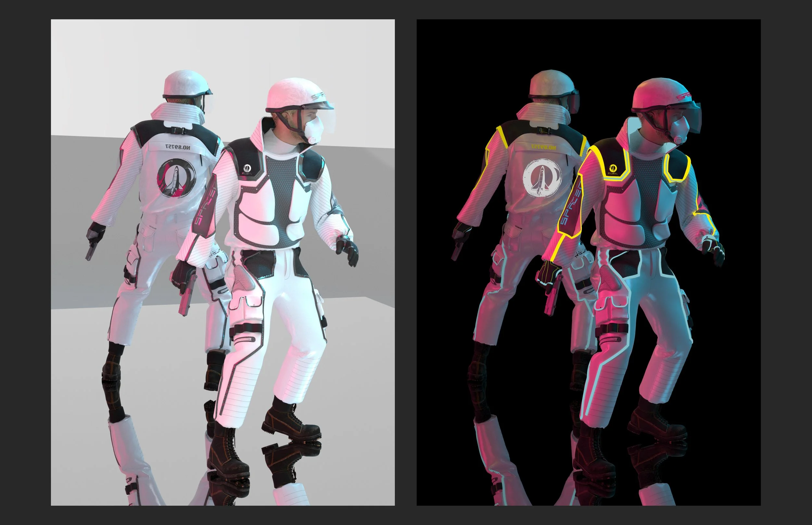This screenshot has height=525, width=812.
Task: Click the yellow NO.89757 text in dark render
Action: click(x=543, y=147)
